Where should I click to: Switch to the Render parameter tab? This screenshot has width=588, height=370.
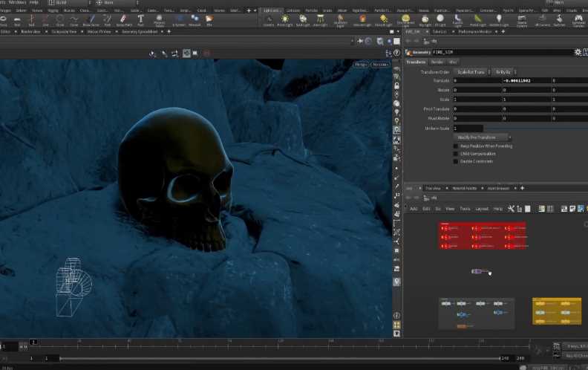[x=437, y=62]
